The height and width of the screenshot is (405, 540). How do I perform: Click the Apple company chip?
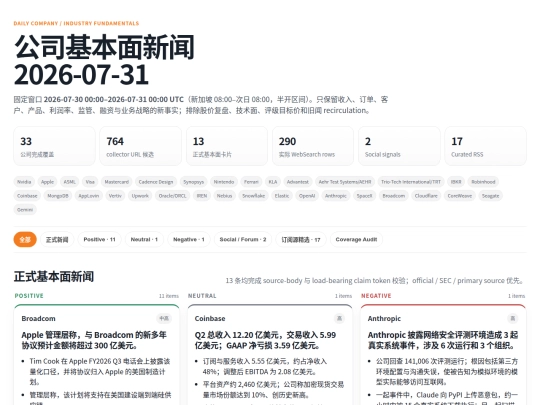click(47, 182)
